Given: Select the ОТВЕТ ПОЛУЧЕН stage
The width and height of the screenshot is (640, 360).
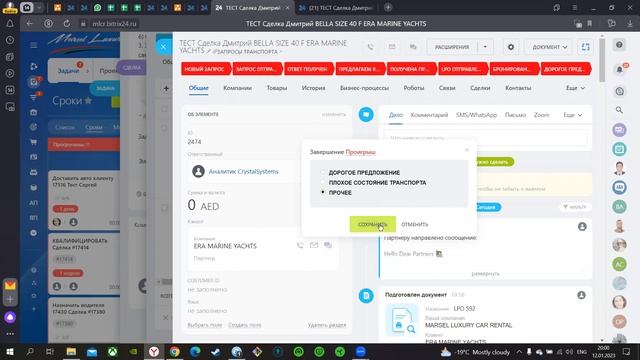Looking at the screenshot, I should [x=308, y=69].
